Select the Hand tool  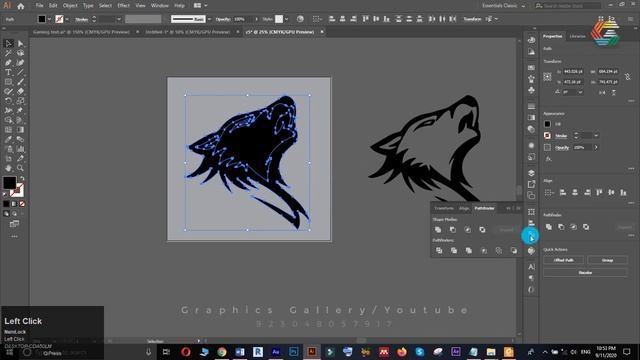pos(8,168)
